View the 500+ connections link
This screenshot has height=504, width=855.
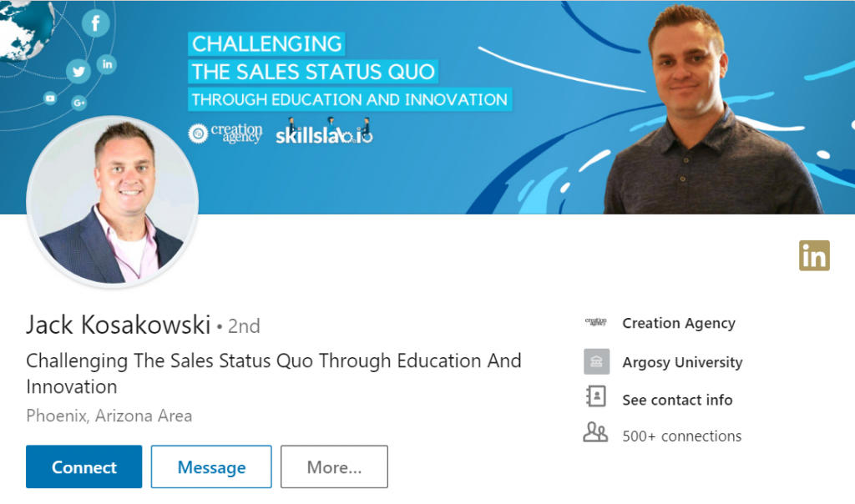tap(681, 436)
